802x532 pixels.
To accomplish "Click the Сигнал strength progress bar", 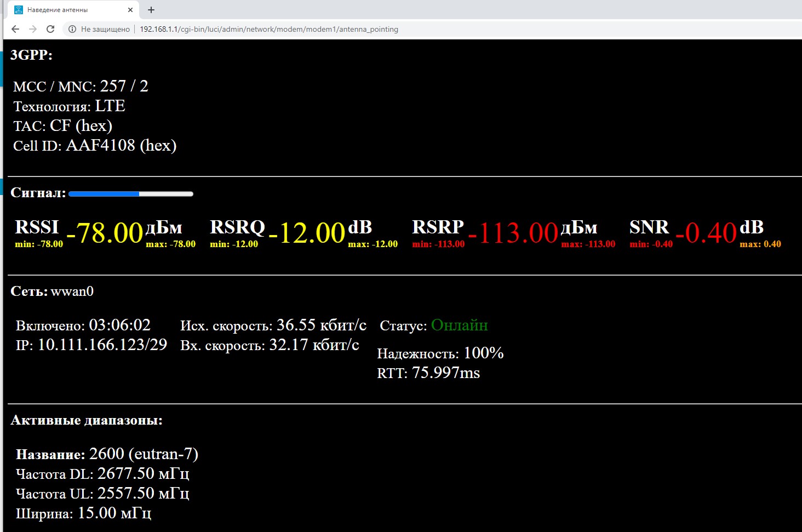I will pyautogui.click(x=130, y=193).
